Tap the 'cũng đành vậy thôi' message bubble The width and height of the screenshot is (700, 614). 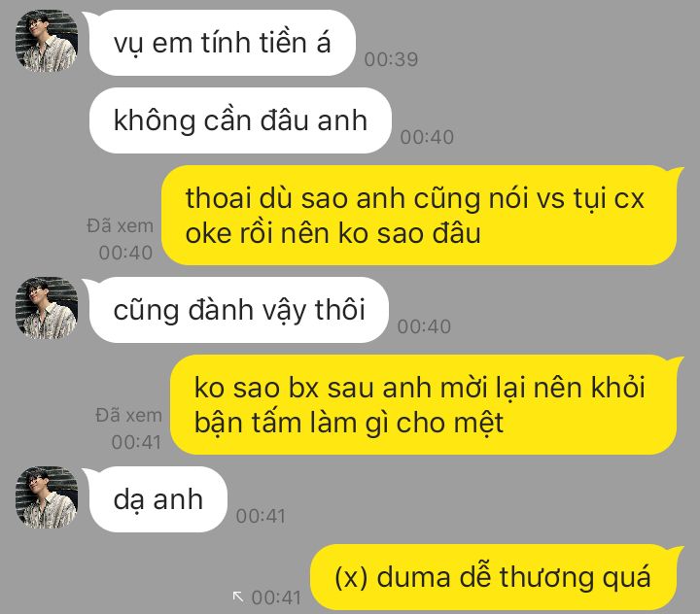coord(239,310)
